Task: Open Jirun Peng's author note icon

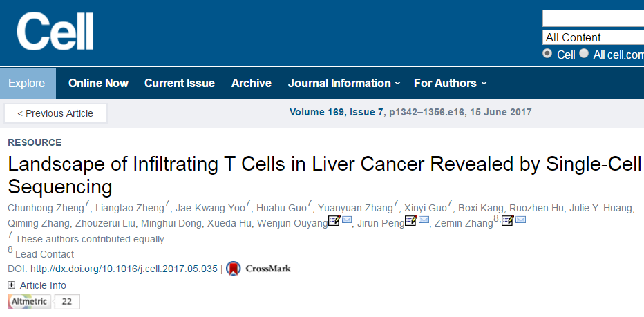Action: point(411,221)
